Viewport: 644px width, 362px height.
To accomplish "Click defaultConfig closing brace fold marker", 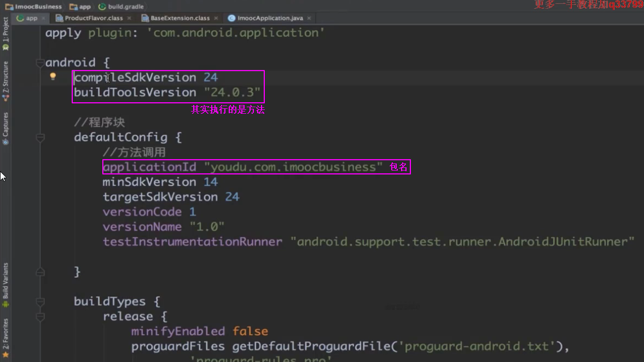I will click(40, 272).
